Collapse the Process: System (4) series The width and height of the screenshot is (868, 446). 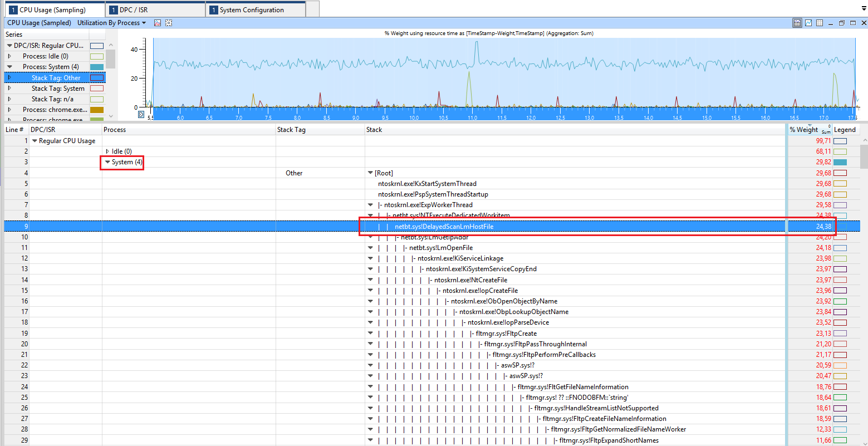coord(9,67)
